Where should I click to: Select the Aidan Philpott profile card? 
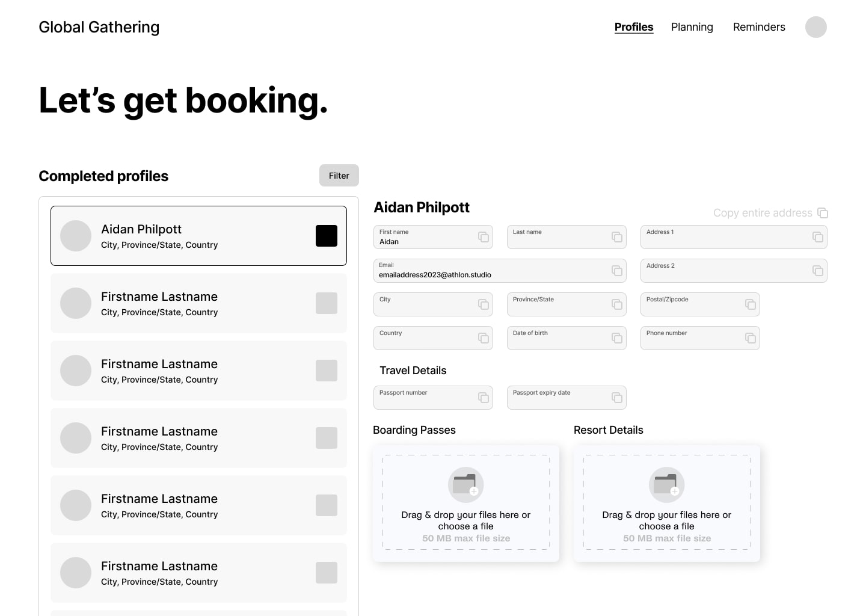[198, 236]
